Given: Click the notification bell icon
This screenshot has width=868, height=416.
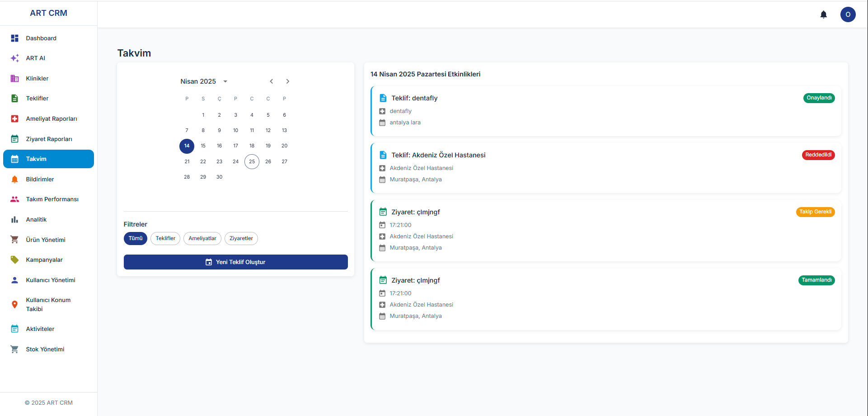Looking at the screenshot, I should (x=823, y=14).
